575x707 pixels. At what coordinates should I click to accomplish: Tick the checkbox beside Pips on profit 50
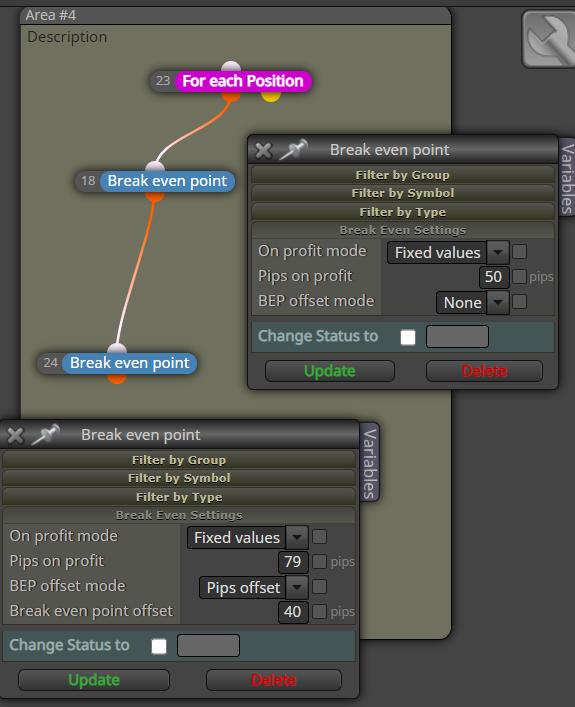click(520, 276)
